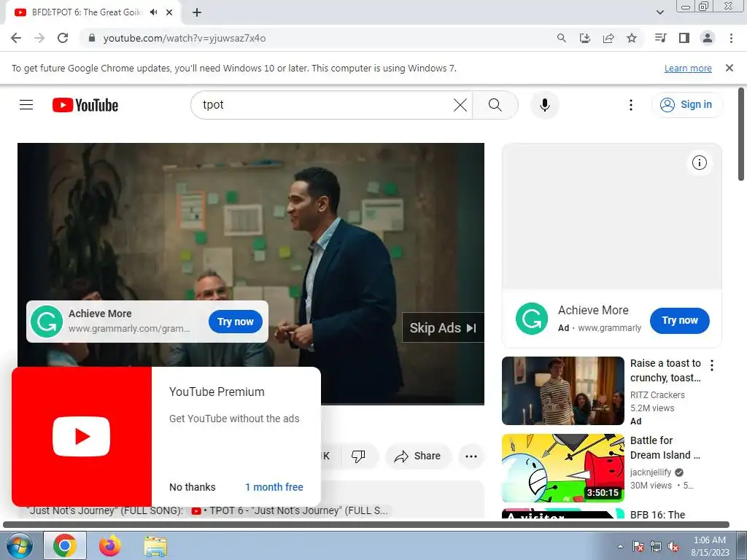Search with your voice microphone
The width and height of the screenshot is (747, 560).
[x=544, y=105]
